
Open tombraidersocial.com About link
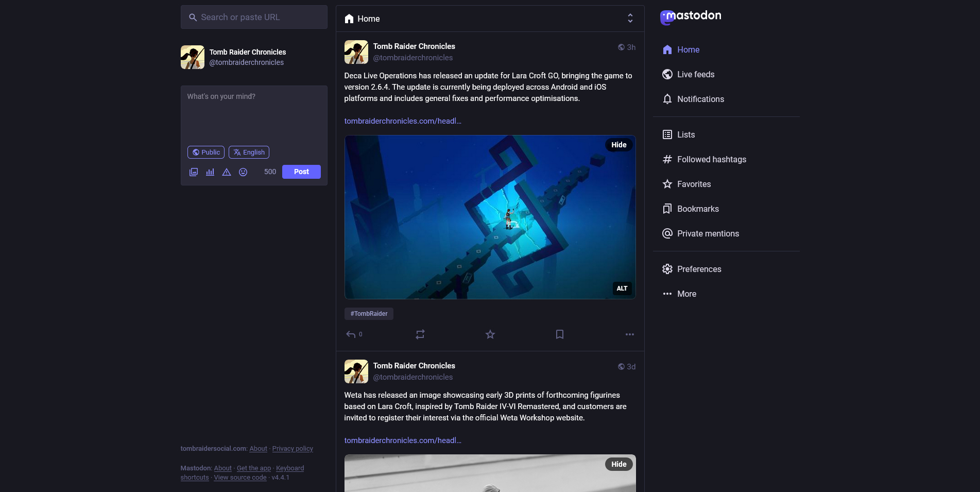[259, 449]
